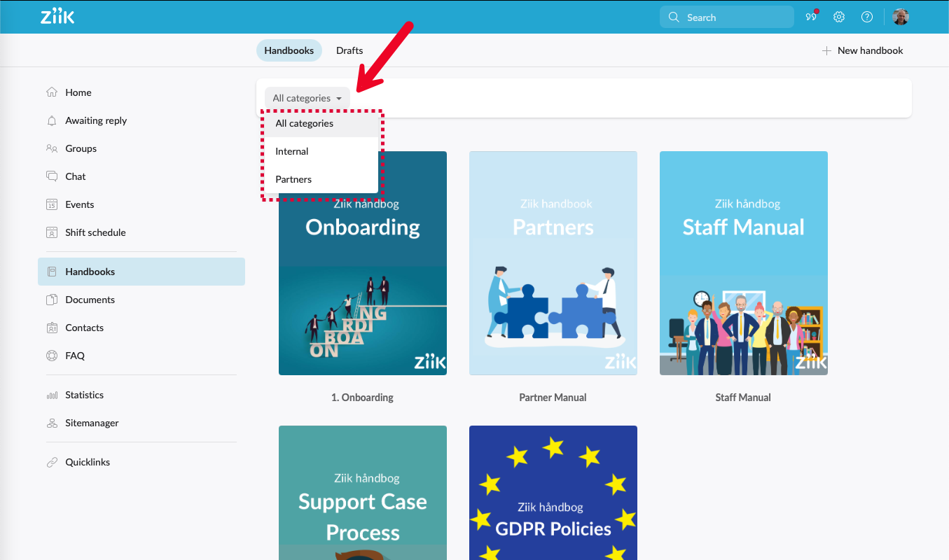The height and width of the screenshot is (560, 949).
Task: Open Events in sidebar
Action: (x=141, y=204)
